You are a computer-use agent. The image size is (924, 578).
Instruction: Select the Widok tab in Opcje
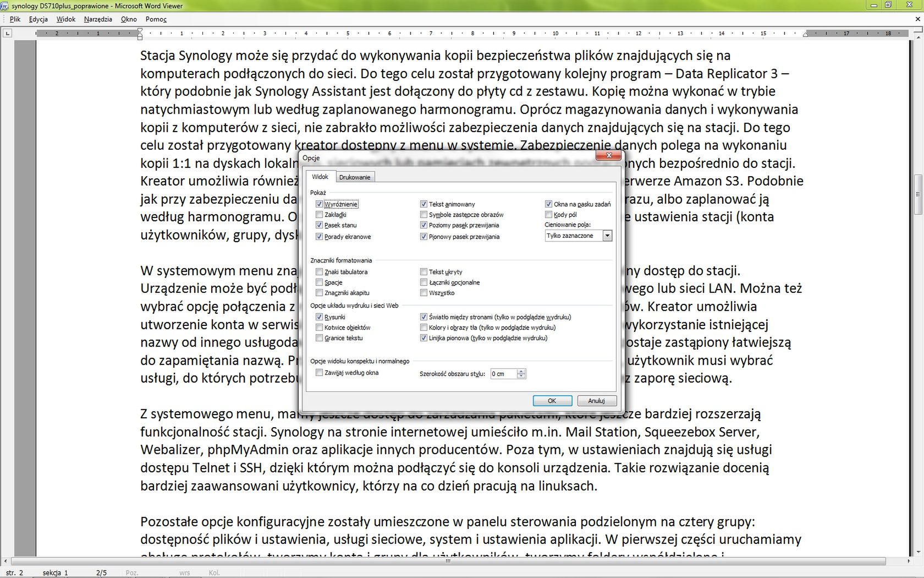click(x=320, y=177)
